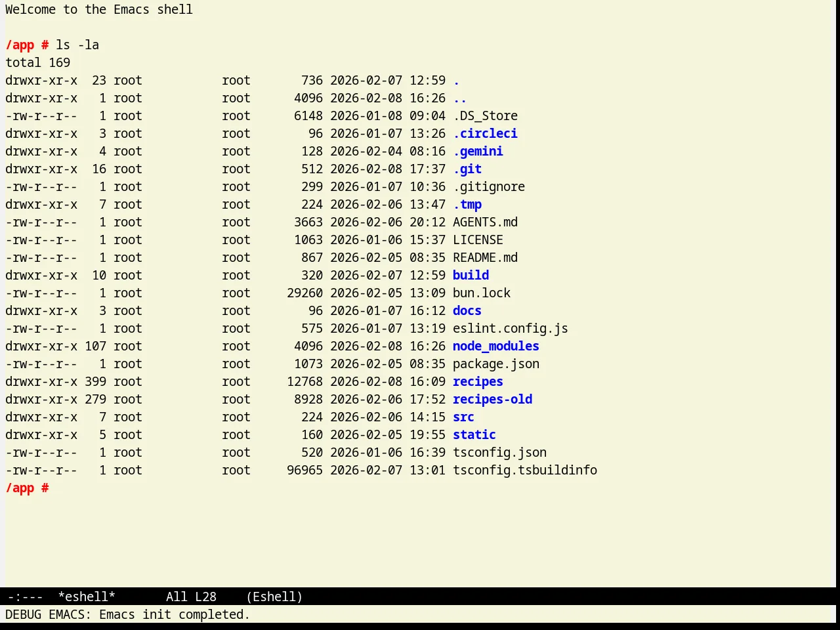
Task: Click the 'Welcome to the Emacs shell' line
Action: pyautogui.click(x=99, y=9)
